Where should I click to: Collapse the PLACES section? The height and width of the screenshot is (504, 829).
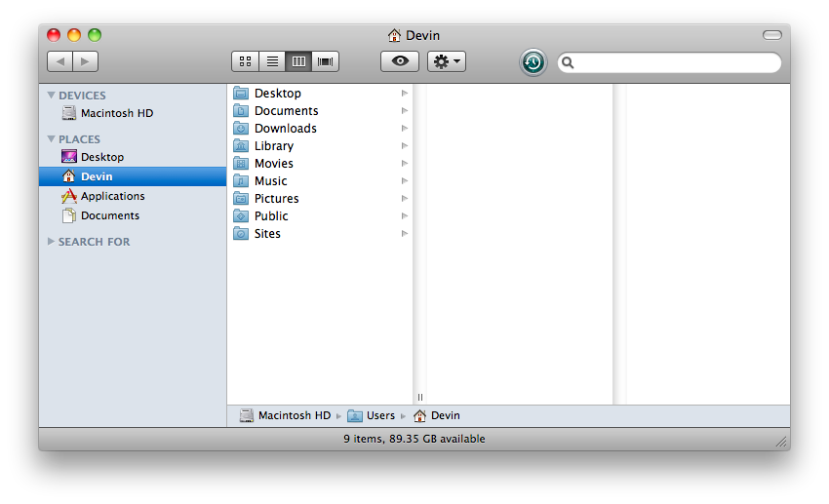(52, 139)
